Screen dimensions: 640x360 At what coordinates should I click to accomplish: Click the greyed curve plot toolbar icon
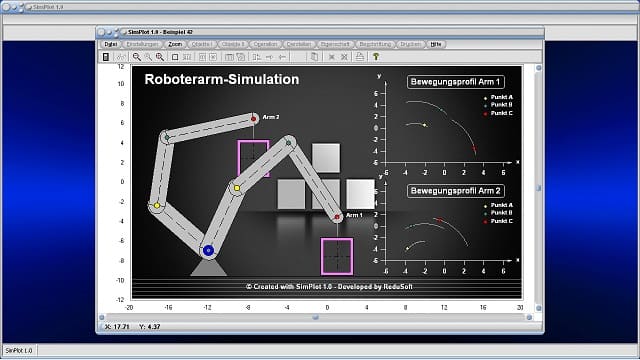(x=121, y=57)
